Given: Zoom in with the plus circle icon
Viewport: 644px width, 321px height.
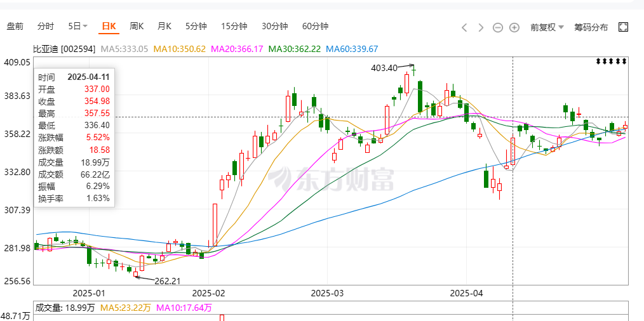Looking at the screenshot, I should click(514, 27).
